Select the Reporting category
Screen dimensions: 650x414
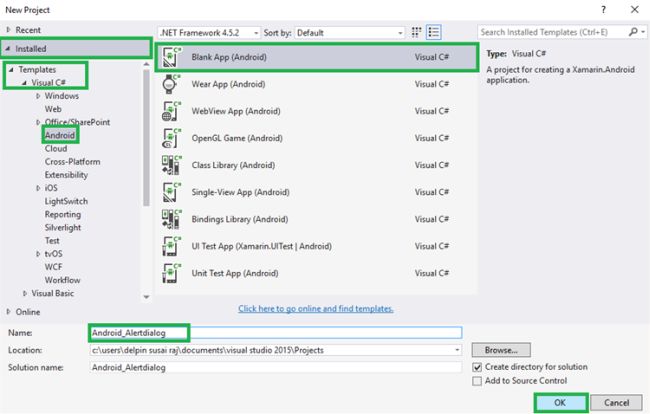pyautogui.click(x=63, y=215)
